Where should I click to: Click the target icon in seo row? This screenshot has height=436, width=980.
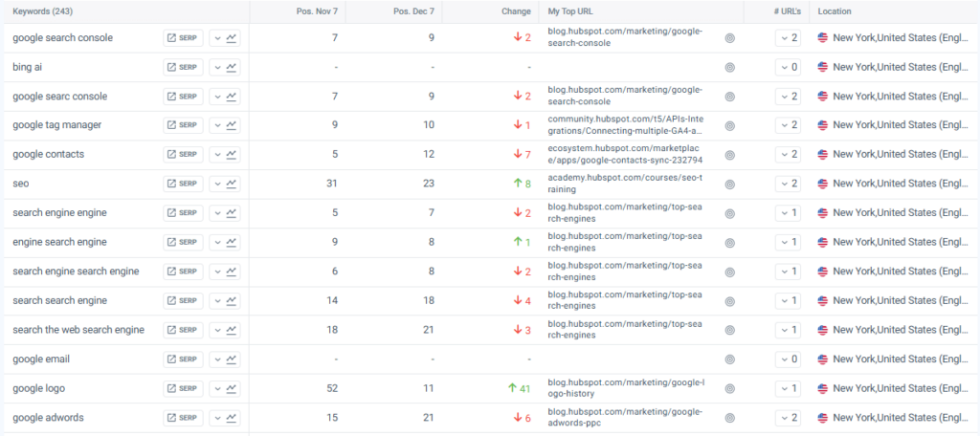(x=729, y=184)
